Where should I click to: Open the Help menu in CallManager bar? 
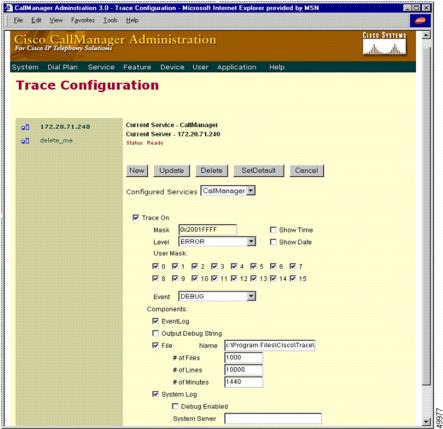point(277,67)
